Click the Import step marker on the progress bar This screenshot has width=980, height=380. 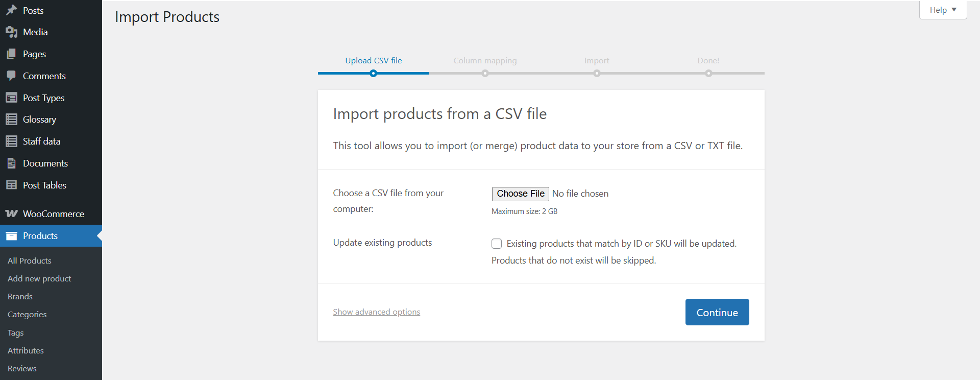point(597,73)
